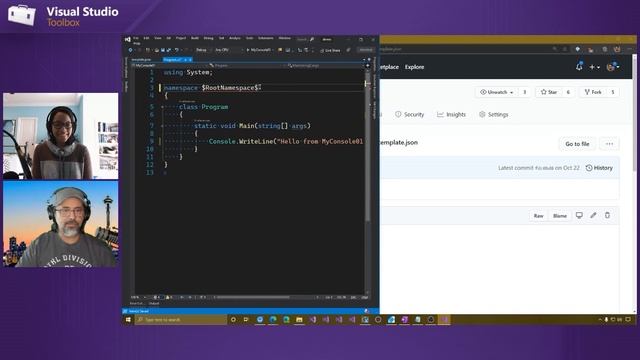Click the pencil edit file icon
This screenshot has height=360, width=640.
(593, 215)
